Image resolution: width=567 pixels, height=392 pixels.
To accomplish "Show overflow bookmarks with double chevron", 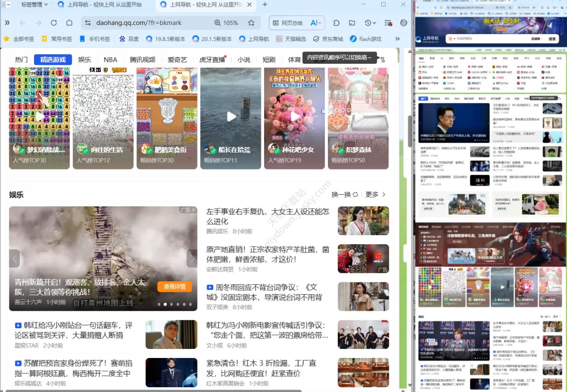I will click(x=398, y=39).
